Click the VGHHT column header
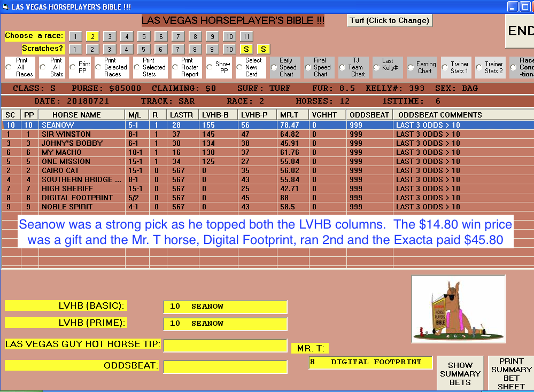 (x=327, y=115)
